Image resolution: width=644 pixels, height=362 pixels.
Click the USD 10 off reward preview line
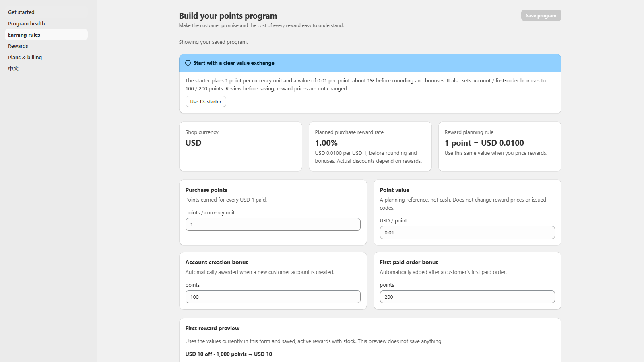(229, 354)
